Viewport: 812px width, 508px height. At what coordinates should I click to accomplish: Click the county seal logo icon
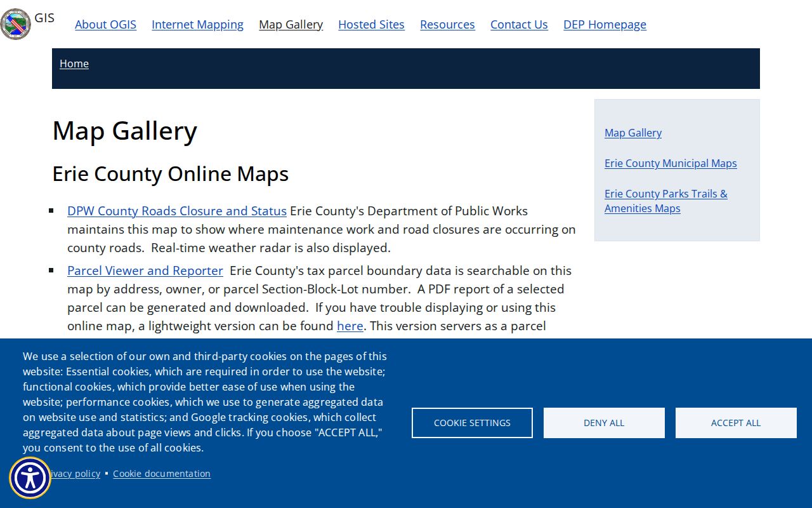pyautogui.click(x=15, y=23)
